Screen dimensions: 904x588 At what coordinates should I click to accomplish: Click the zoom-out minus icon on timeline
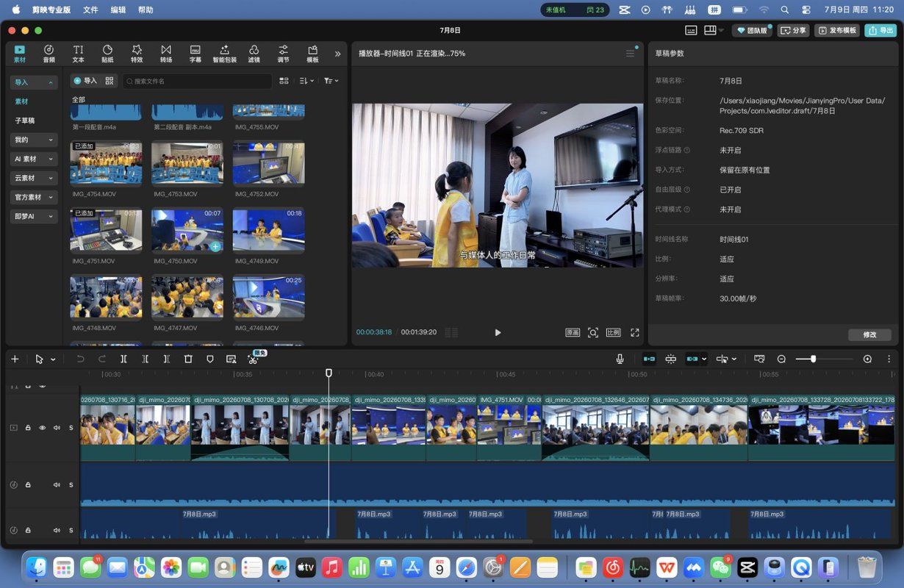coord(781,359)
